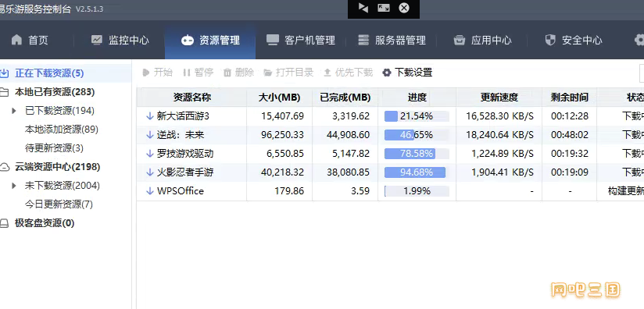Click the chart icon beside 监控中心
644x309 pixels.
[96, 40]
